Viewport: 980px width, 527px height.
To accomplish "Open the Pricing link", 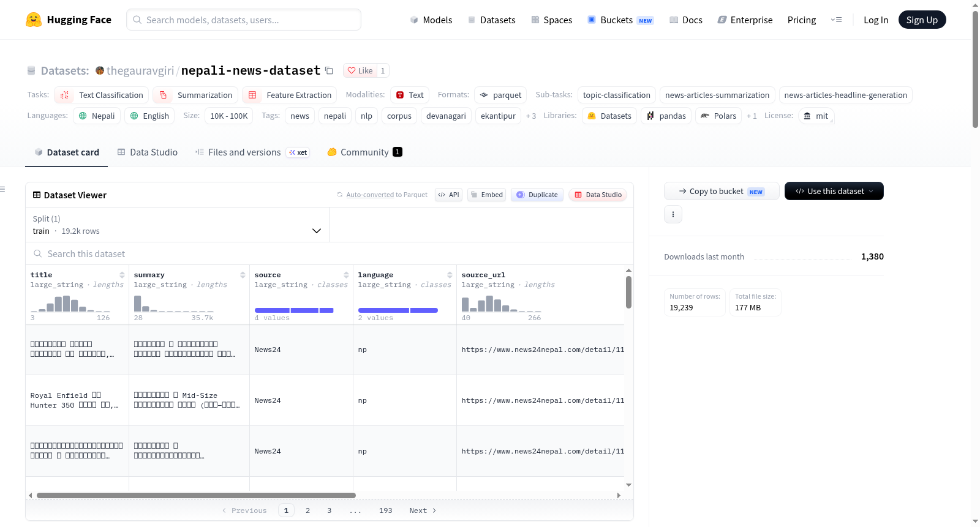I will point(802,20).
